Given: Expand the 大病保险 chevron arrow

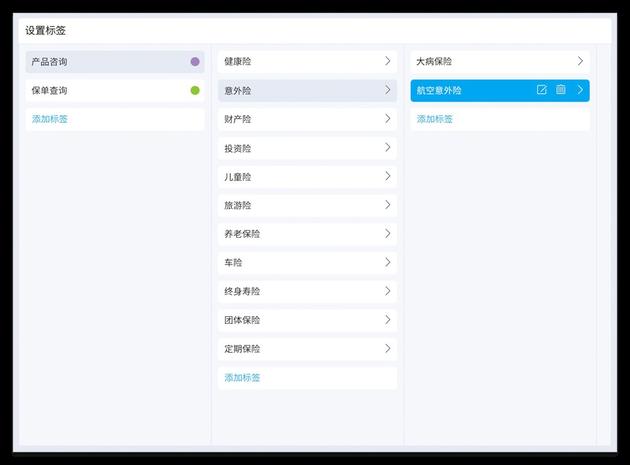Looking at the screenshot, I should click(580, 61).
